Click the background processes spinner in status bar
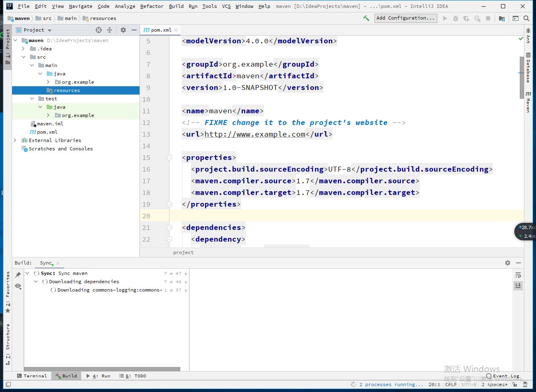 pos(353,385)
